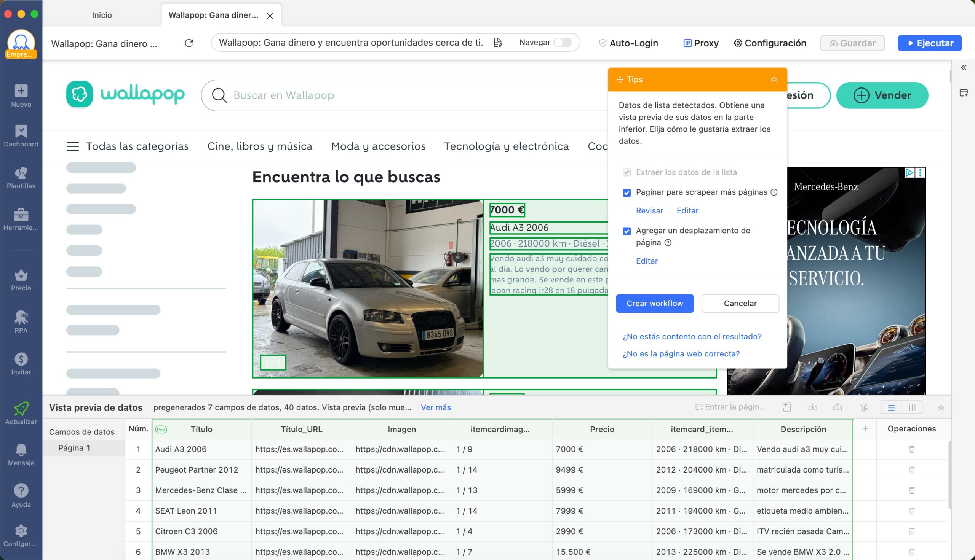Delete row 1 with trash icon
The height and width of the screenshot is (560, 975).
(x=911, y=449)
